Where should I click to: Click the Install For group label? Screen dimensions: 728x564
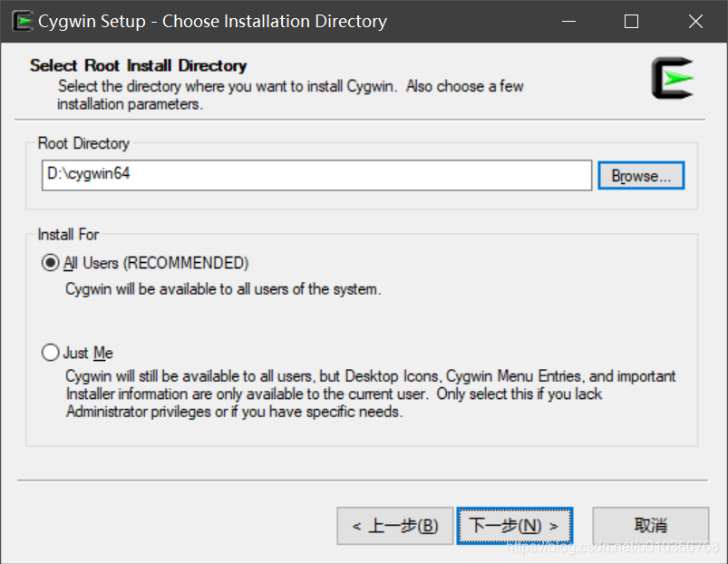point(68,235)
